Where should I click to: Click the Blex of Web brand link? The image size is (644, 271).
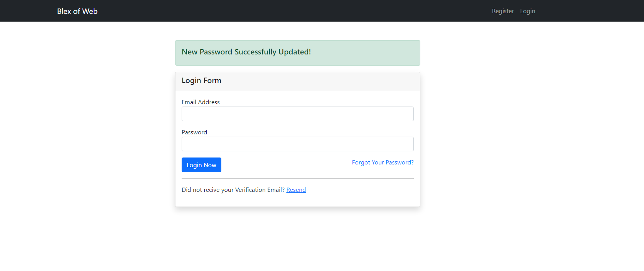(x=77, y=11)
